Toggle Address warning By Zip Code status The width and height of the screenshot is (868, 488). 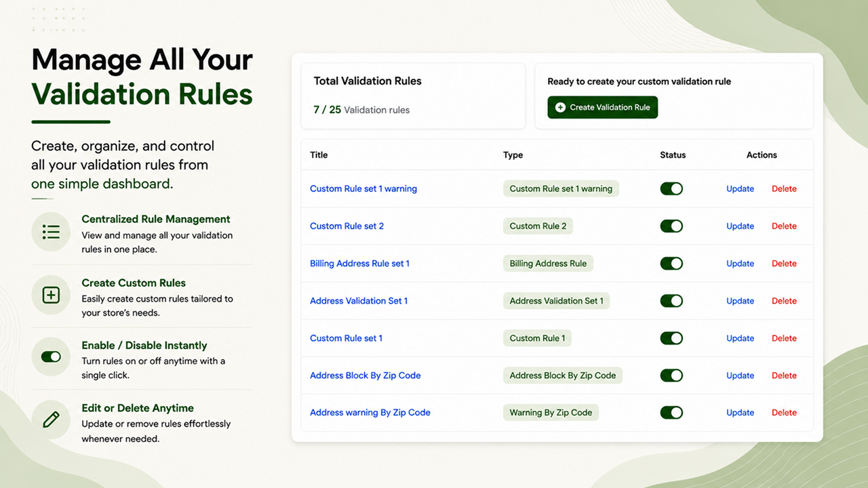tap(671, 412)
